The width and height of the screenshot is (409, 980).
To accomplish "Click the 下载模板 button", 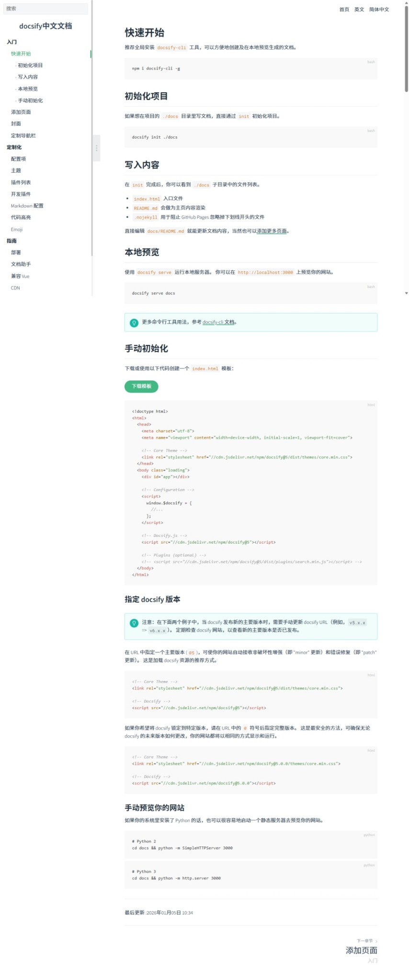I will (141, 386).
